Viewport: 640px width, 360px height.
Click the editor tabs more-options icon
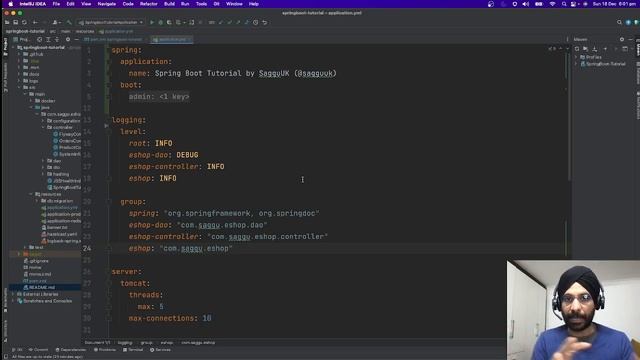[x=567, y=40]
